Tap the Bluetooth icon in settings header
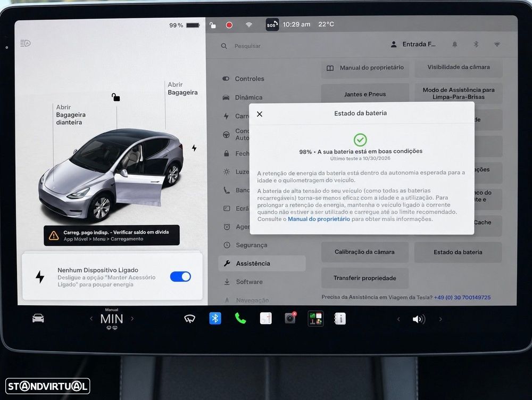This screenshot has width=532, height=400. (476, 45)
